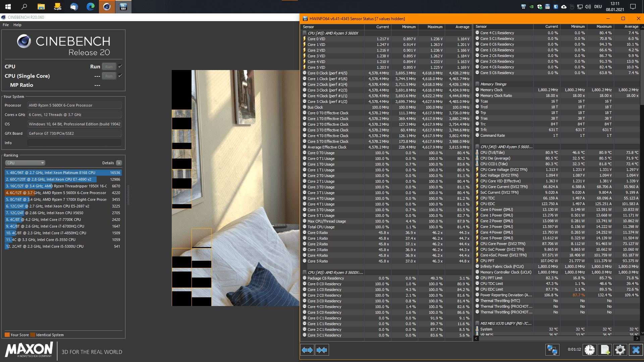Image resolution: width=644 pixels, height=362 pixels.
Task: Open taskbar search magnifier
Action: click(x=24, y=7)
